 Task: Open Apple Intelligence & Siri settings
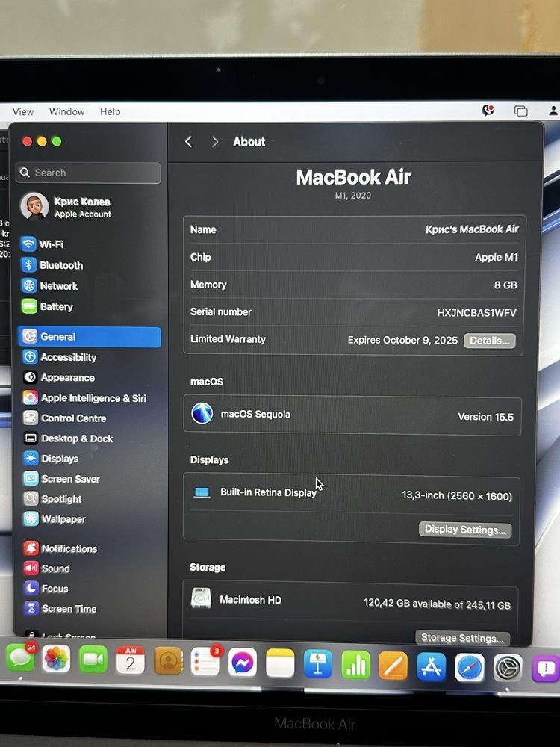pos(90,398)
